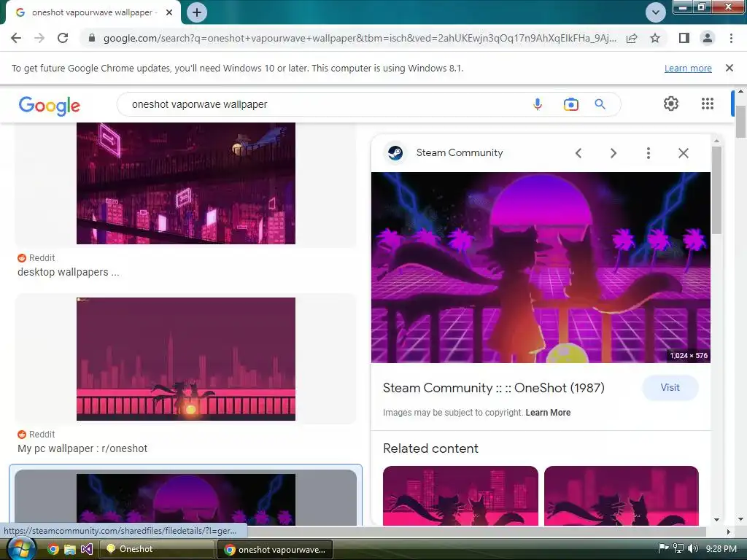Open the large vaporwave preview image
This screenshot has height=560, width=747.
pos(541,268)
